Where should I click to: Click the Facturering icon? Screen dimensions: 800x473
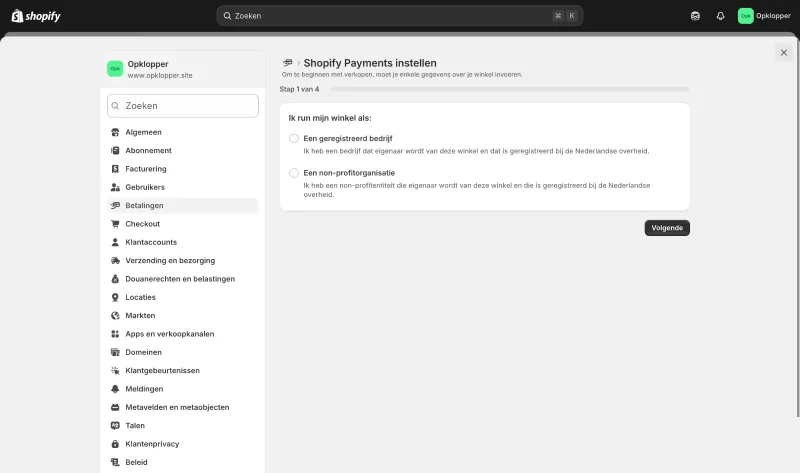pyautogui.click(x=115, y=169)
